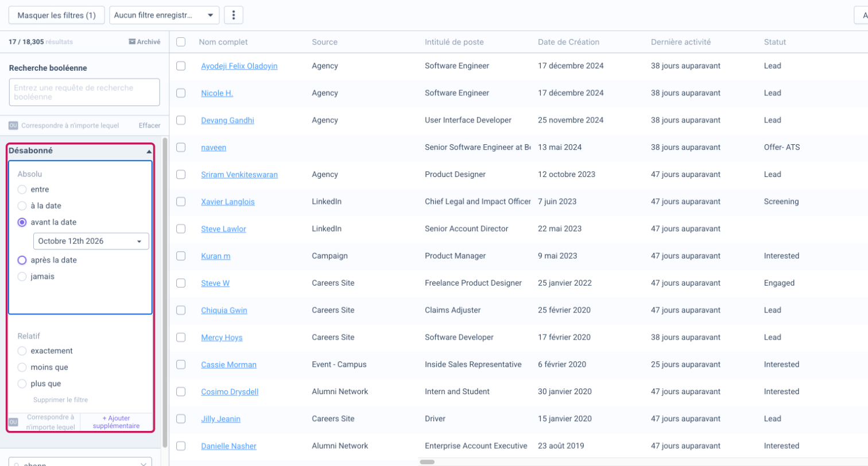The image size is (868, 466).
Task: Open Sriram Venkiteswaran profile link
Action: coord(239,175)
